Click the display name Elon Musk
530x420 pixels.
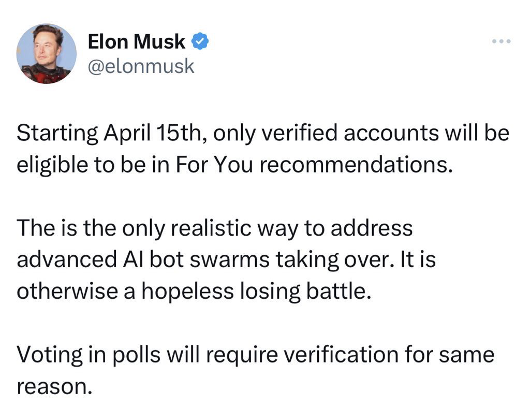[x=137, y=41]
